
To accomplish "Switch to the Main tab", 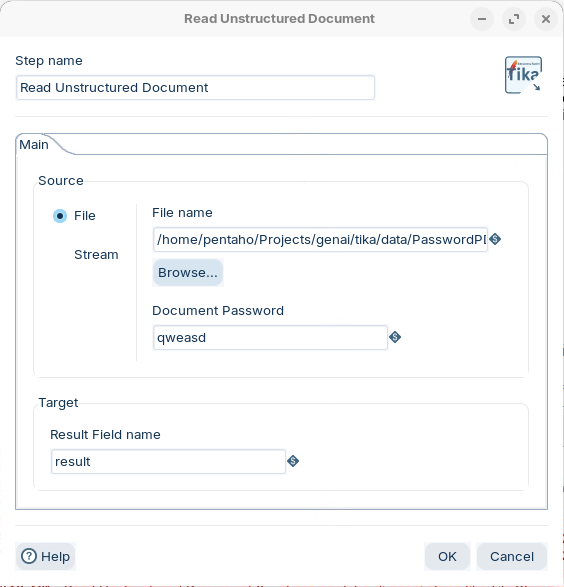I will point(34,145).
